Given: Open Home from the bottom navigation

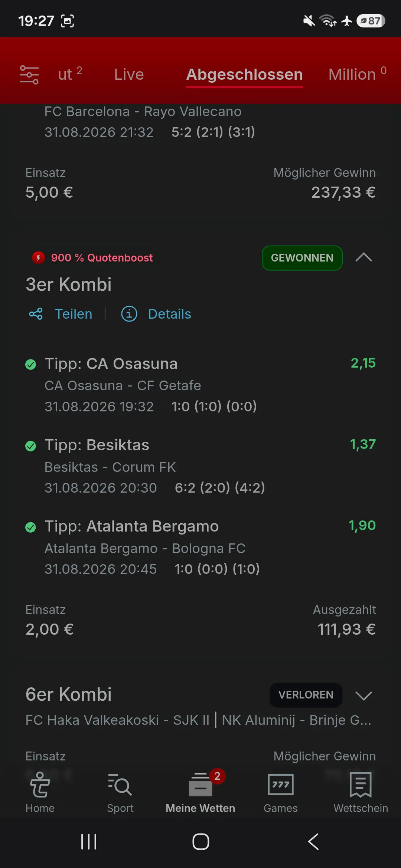Looking at the screenshot, I should tap(40, 792).
